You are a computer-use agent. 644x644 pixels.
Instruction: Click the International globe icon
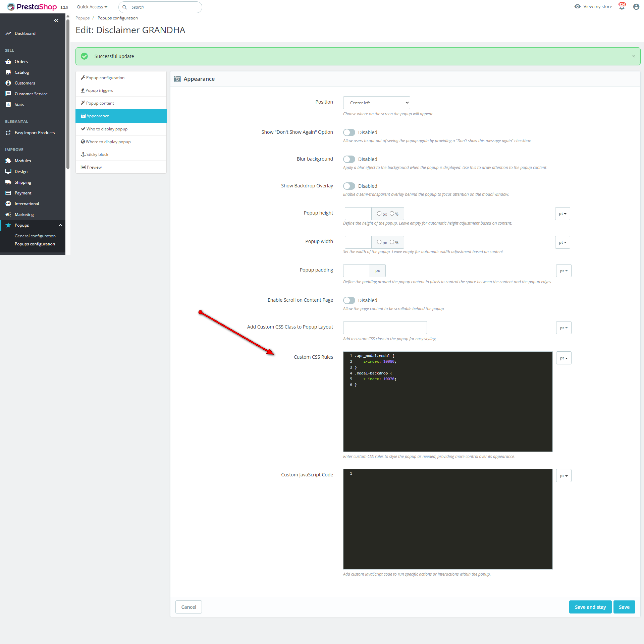click(8, 204)
